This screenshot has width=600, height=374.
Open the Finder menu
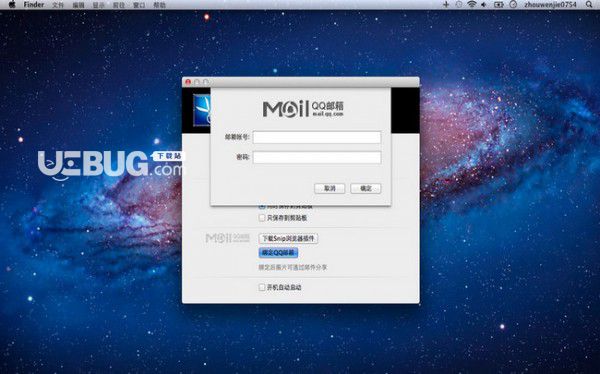pyautogui.click(x=34, y=5)
